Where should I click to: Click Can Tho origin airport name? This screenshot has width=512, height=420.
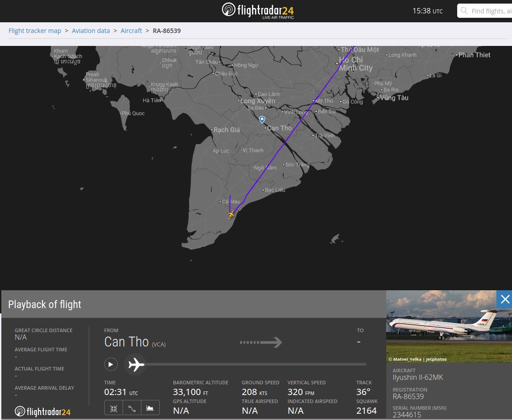coord(126,342)
